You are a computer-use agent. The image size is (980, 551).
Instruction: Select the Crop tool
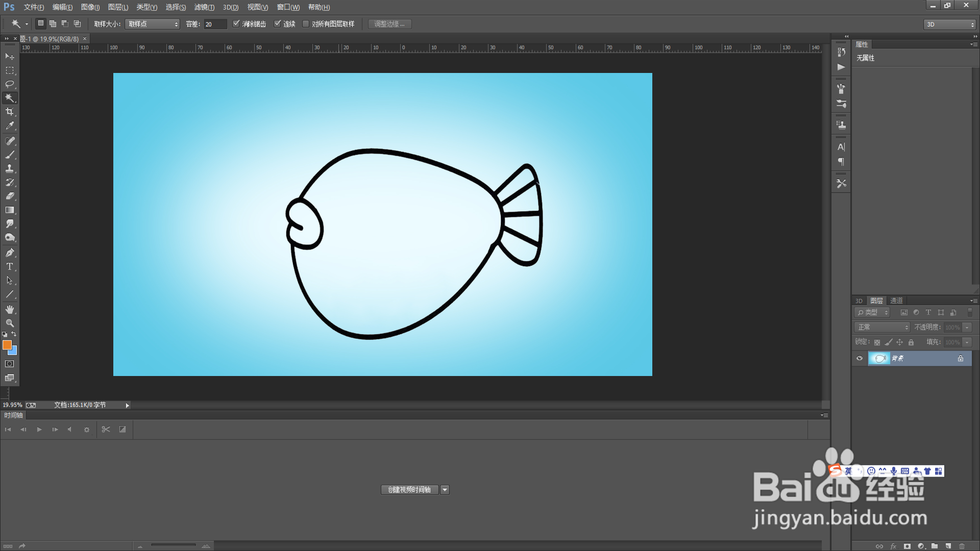pos(10,112)
